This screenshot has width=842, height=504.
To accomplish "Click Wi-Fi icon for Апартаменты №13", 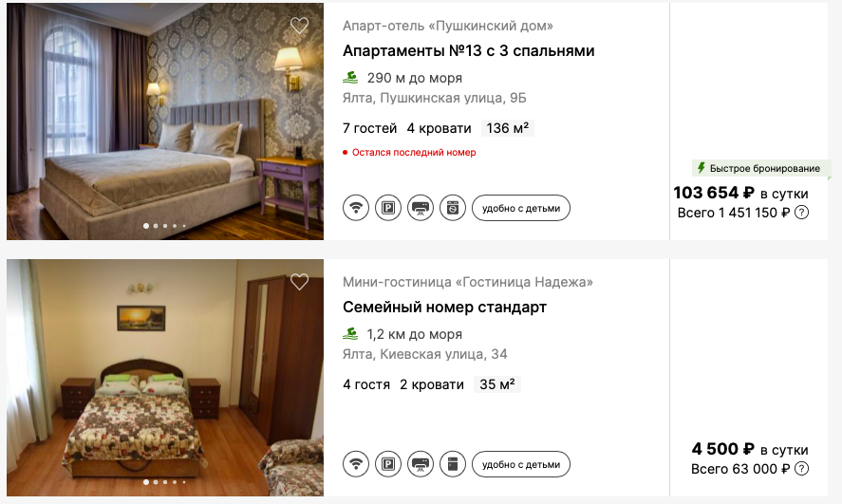I will tap(356, 208).
